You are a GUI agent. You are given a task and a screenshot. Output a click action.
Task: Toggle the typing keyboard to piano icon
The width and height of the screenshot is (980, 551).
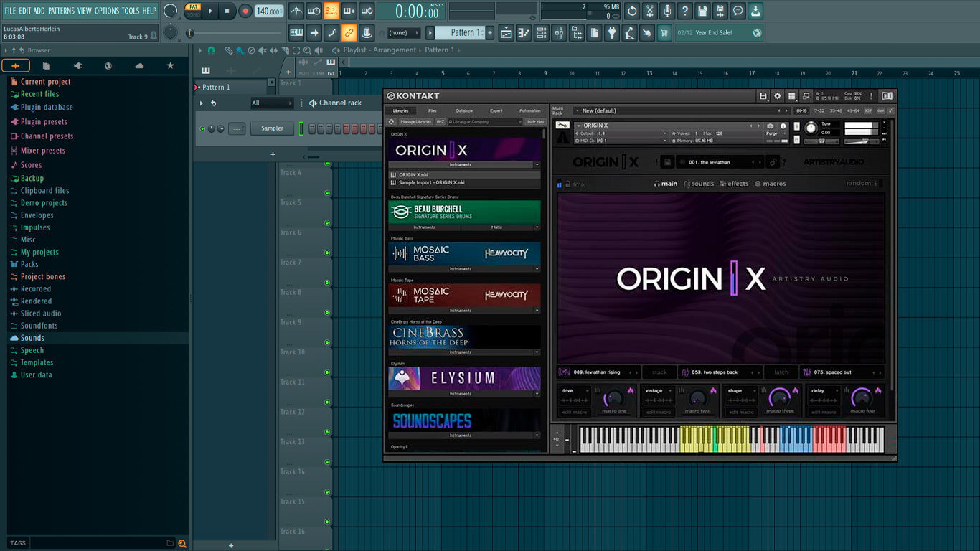click(296, 33)
